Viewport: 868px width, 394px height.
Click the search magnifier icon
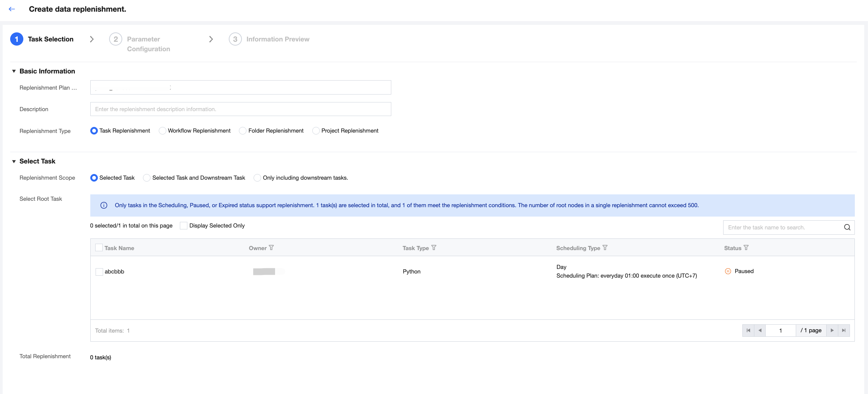pyautogui.click(x=847, y=227)
